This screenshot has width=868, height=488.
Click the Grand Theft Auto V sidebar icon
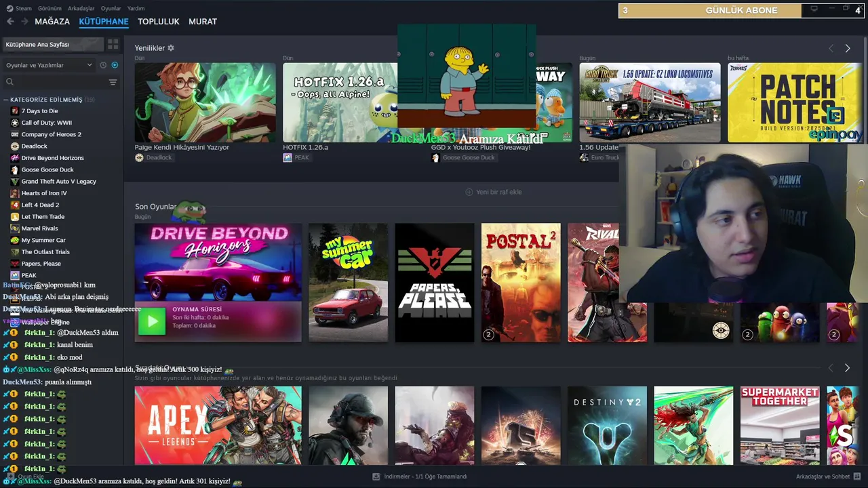(x=15, y=181)
